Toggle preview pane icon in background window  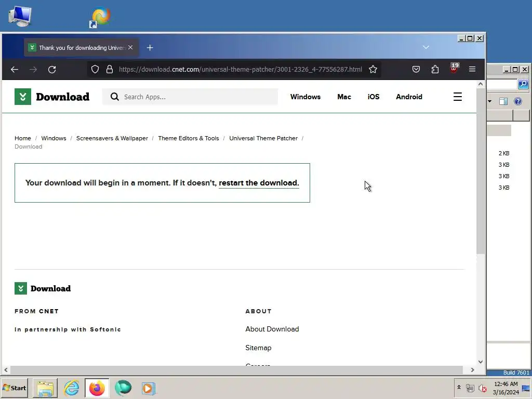503,101
